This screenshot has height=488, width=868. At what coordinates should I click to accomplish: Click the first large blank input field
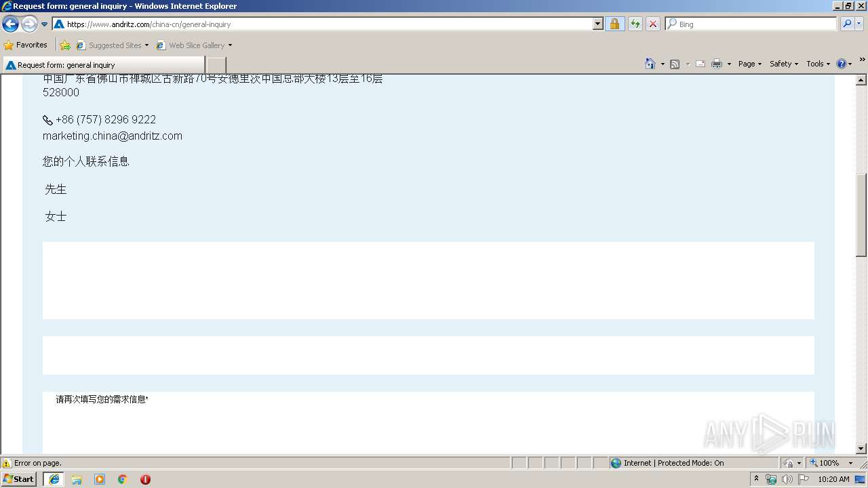coord(429,281)
